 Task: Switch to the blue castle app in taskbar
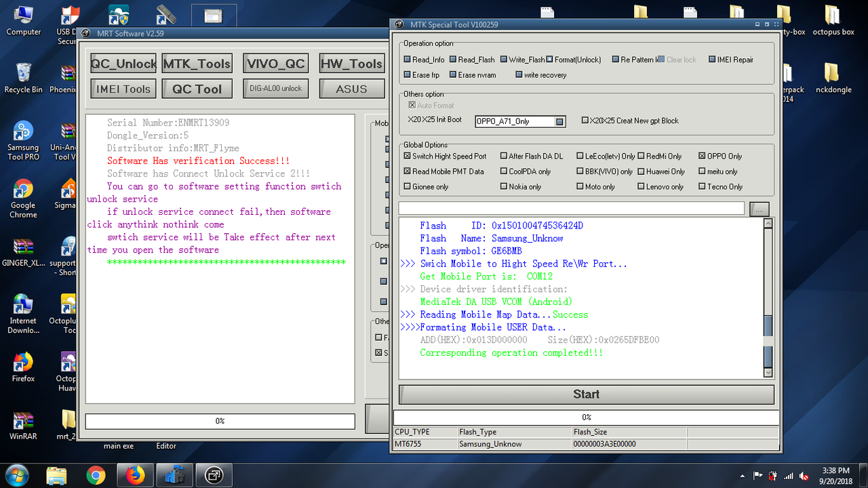pos(175,475)
